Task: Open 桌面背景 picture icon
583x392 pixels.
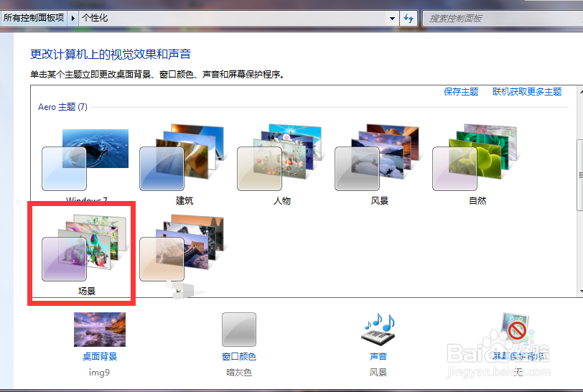Action: click(x=100, y=330)
